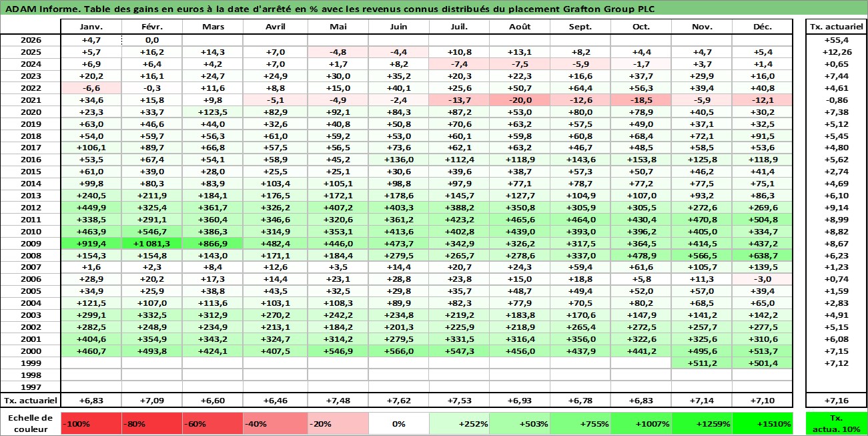Click the +240,5 cell for January 2013

(x=91, y=196)
